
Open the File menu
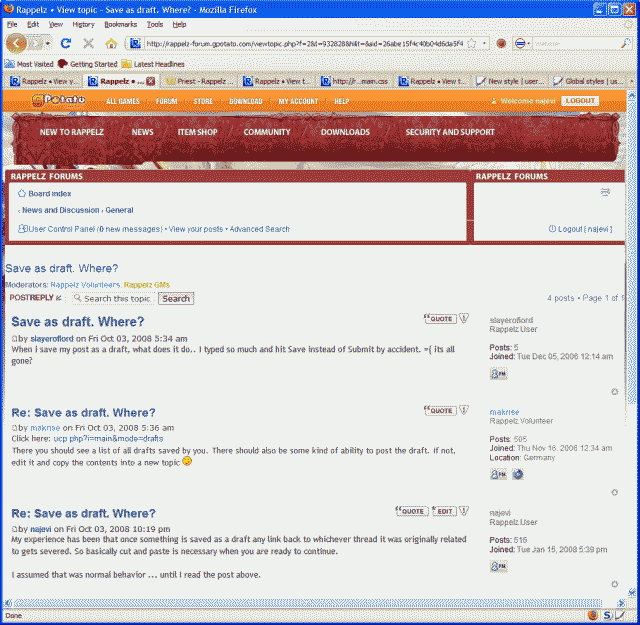[12, 24]
